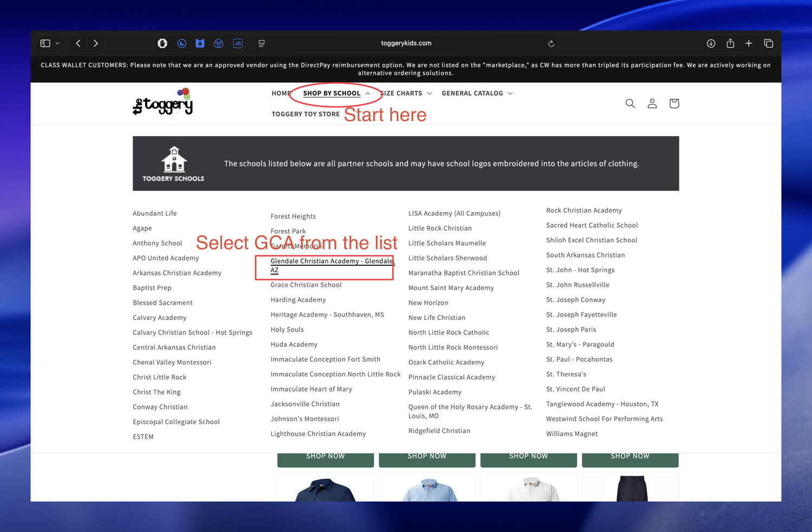Choose ESTEM from the school list
Screen dimensions: 812x532
coord(143,437)
